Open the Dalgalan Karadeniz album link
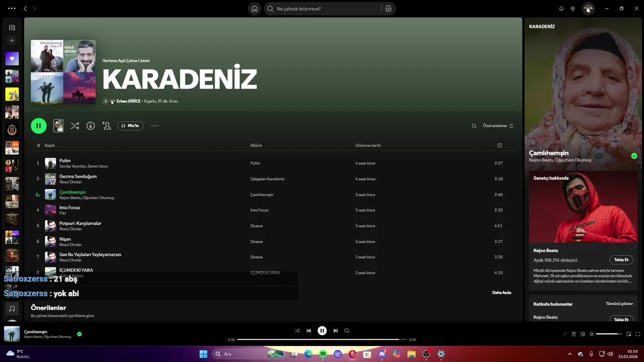644x362 pixels. [267, 179]
